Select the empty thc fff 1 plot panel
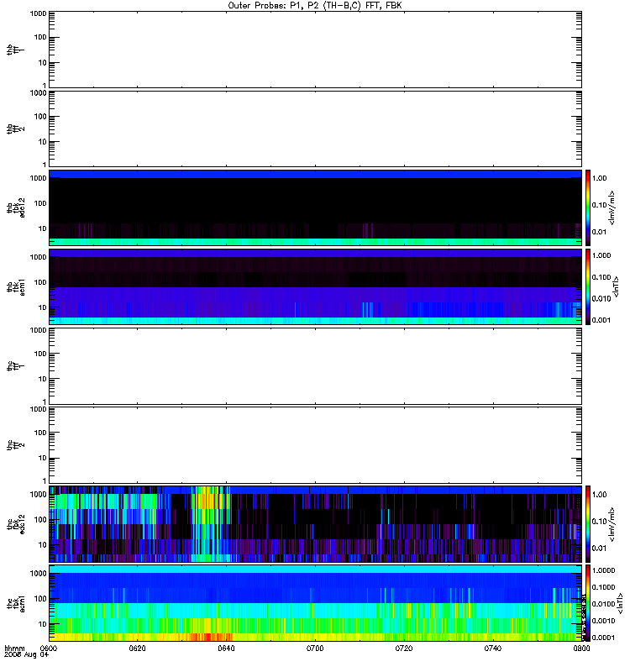 click(315, 366)
